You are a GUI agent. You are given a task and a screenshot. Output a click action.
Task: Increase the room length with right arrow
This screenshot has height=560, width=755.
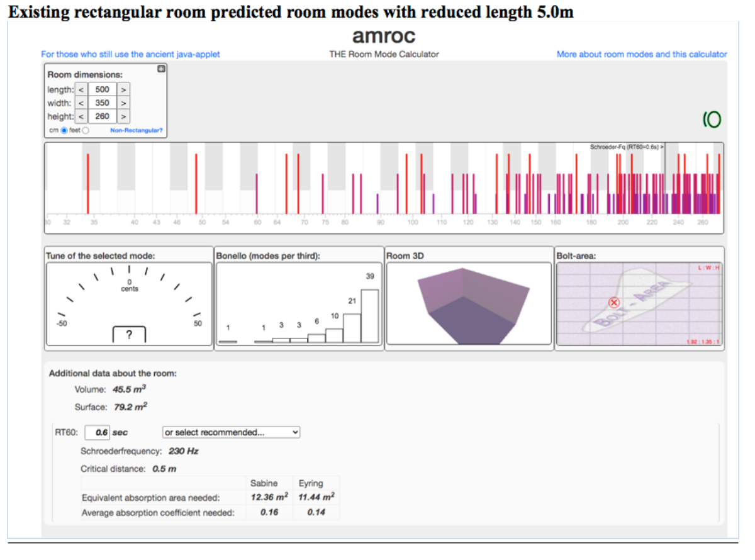pyautogui.click(x=123, y=89)
